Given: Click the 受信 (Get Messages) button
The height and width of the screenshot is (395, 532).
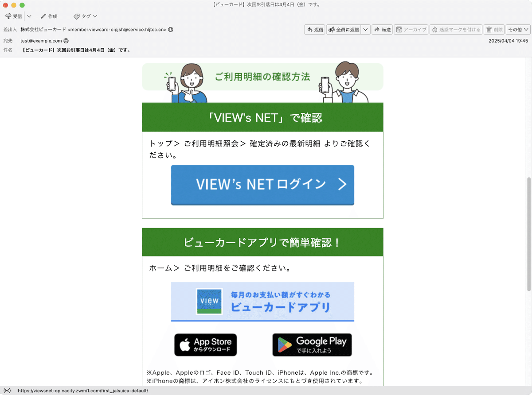Looking at the screenshot, I should tap(14, 16).
